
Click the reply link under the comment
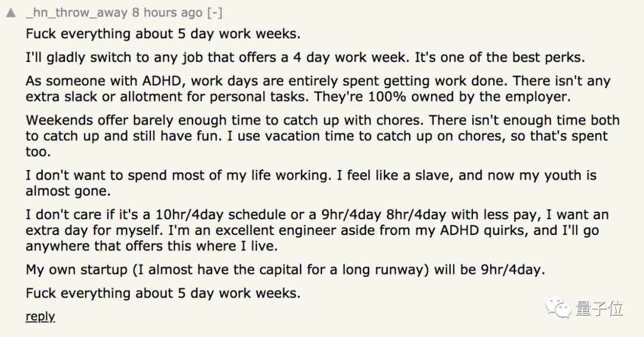click(x=40, y=316)
